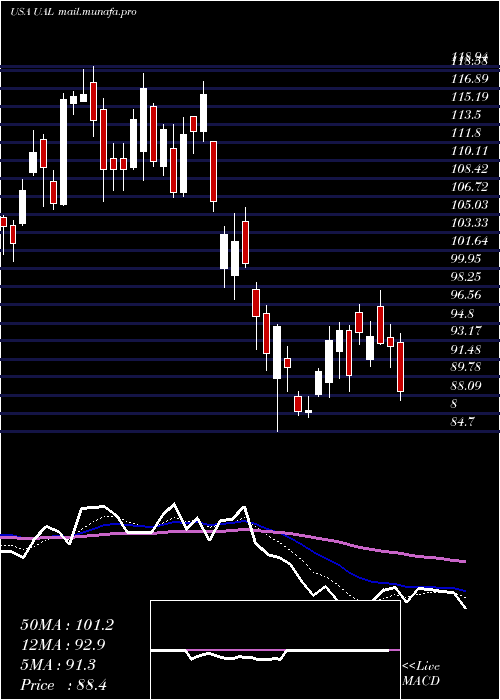Click the 106.72 price axis label
This screenshot has height=700, width=500.
pos(469,187)
